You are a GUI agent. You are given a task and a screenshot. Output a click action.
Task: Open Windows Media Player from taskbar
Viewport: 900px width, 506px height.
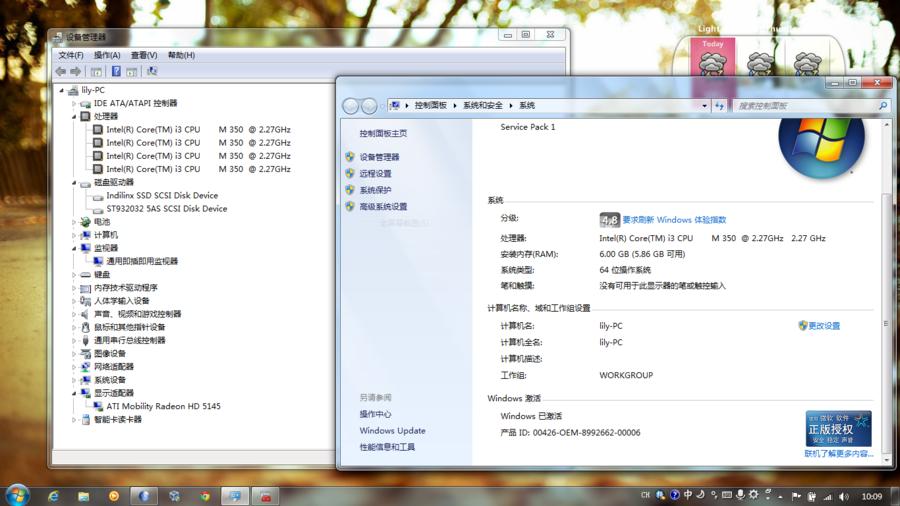pos(114,496)
